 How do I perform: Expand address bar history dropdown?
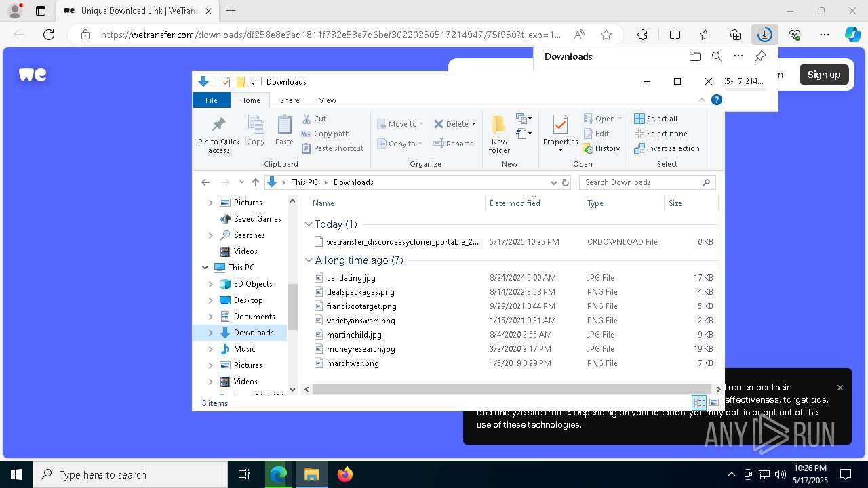pyautogui.click(x=554, y=182)
